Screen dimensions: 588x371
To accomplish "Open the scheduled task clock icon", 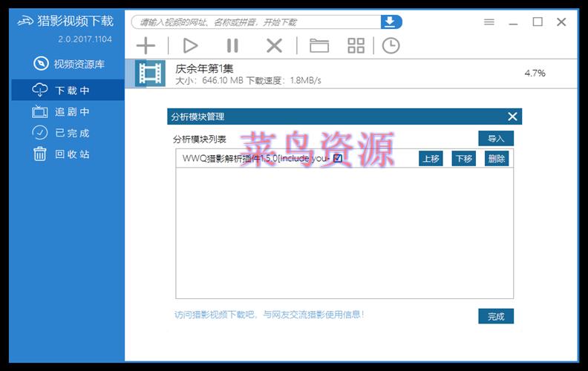I will (391, 46).
